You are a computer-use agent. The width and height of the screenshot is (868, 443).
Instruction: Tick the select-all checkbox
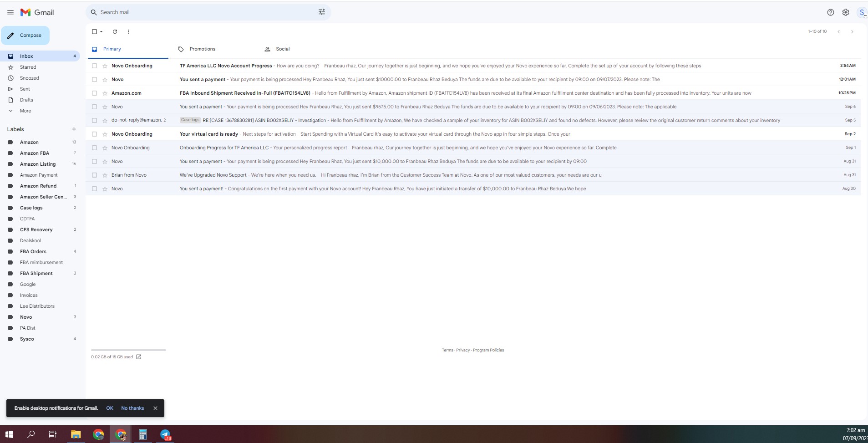94,31
